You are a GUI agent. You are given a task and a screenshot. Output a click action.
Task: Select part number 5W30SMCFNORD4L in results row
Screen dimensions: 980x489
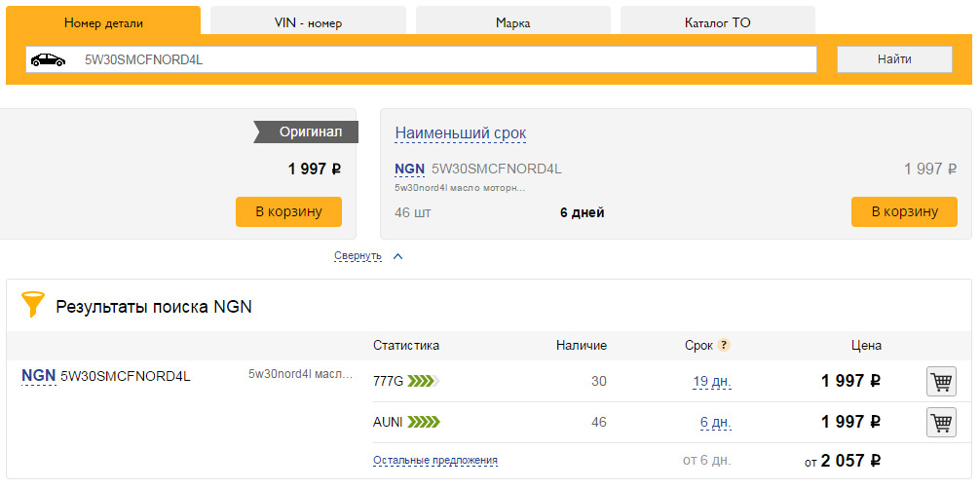(126, 376)
